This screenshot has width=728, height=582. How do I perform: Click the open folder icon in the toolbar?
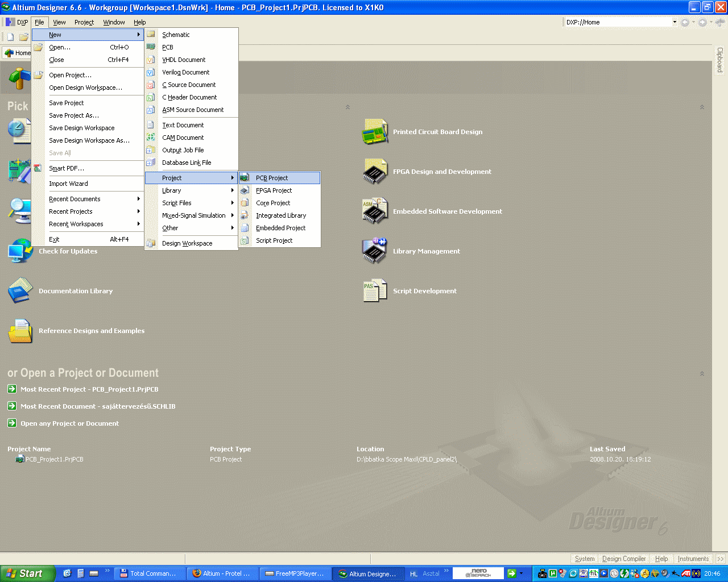23,37
